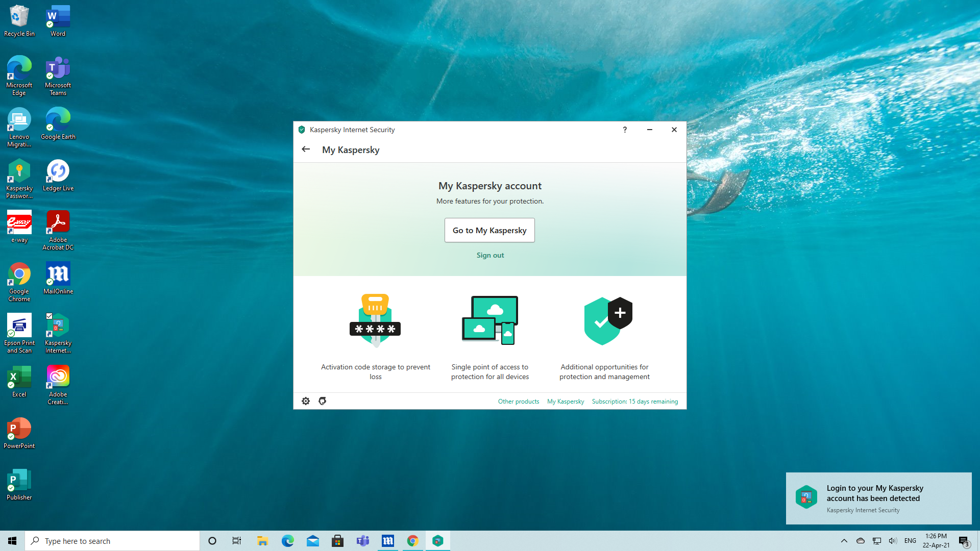
Task: Select Adobe Creative Cloud desktop icon
Action: pos(58,385)
